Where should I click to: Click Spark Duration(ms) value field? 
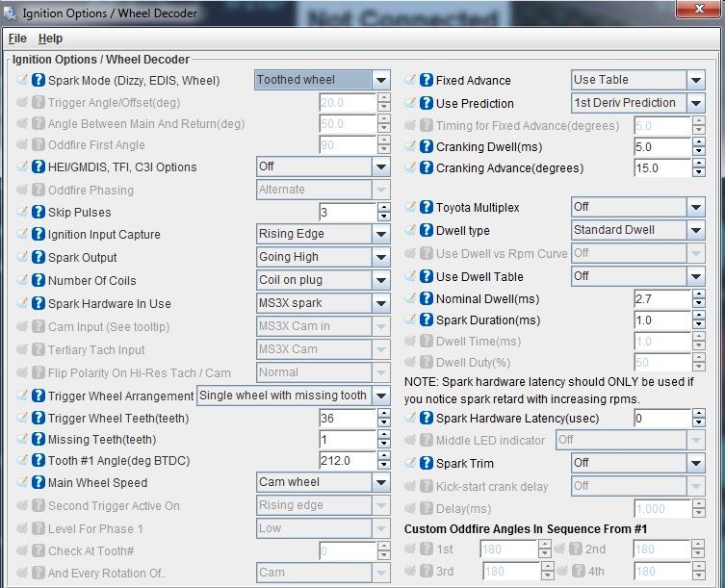click(662, 320)
